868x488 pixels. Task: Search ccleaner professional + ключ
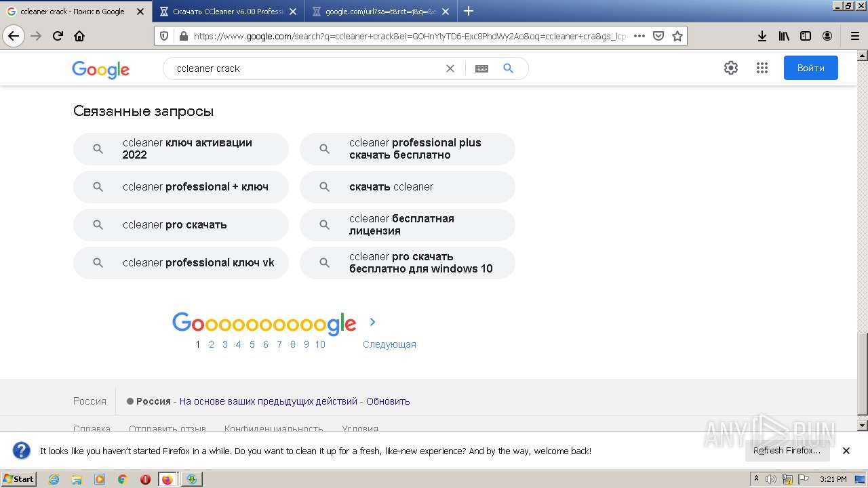[181, 186]
